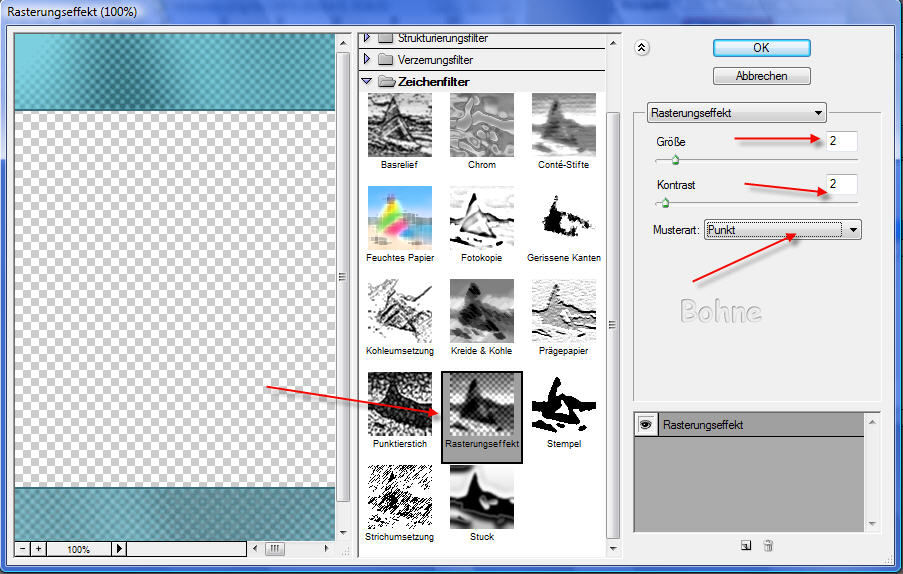Pick the Feuchtes Papier filter
The width and height of the screenshot is (903, 574).
coord(399,218)
